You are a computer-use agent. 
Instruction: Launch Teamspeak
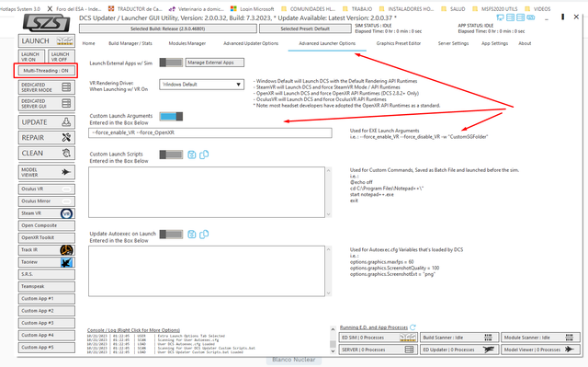(47, 287)
